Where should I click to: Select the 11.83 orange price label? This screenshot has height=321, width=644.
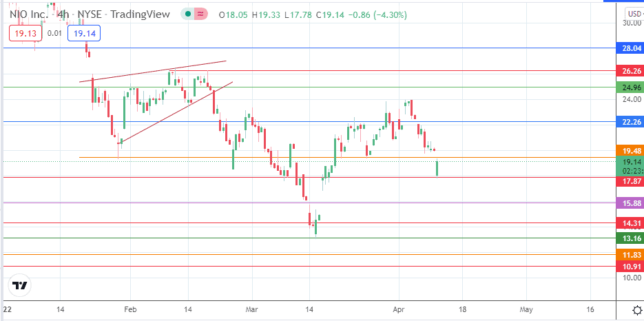pos(631,255)
